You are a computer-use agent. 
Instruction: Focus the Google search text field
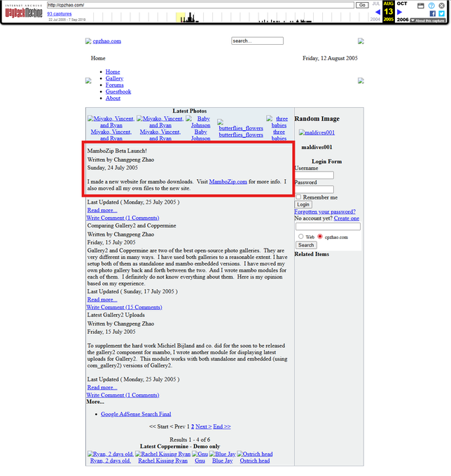328,227
